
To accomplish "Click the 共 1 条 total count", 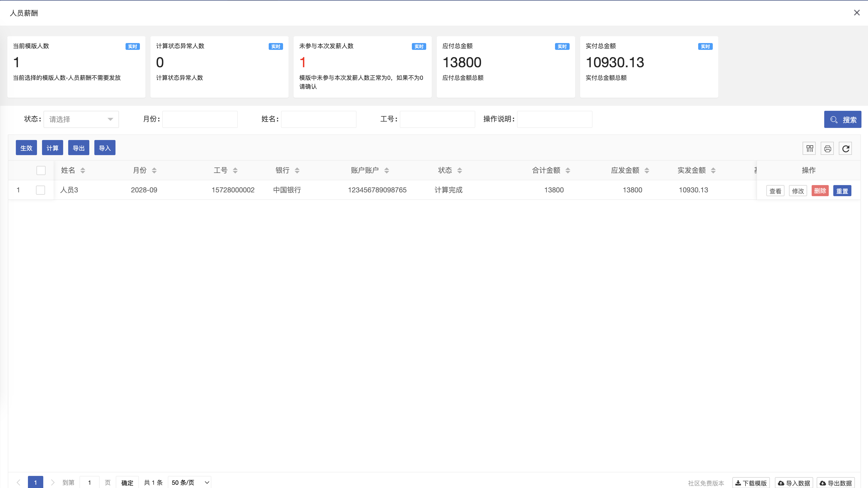I will point(153,483).
